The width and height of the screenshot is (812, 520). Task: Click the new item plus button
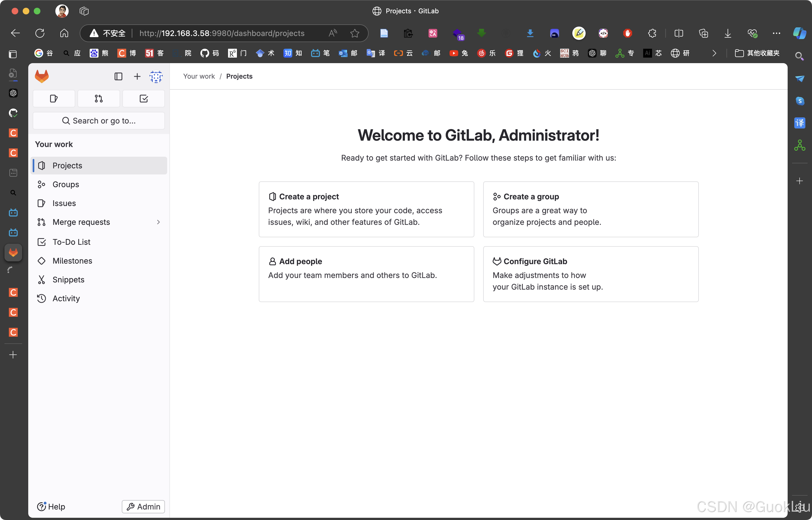[136, 76]
